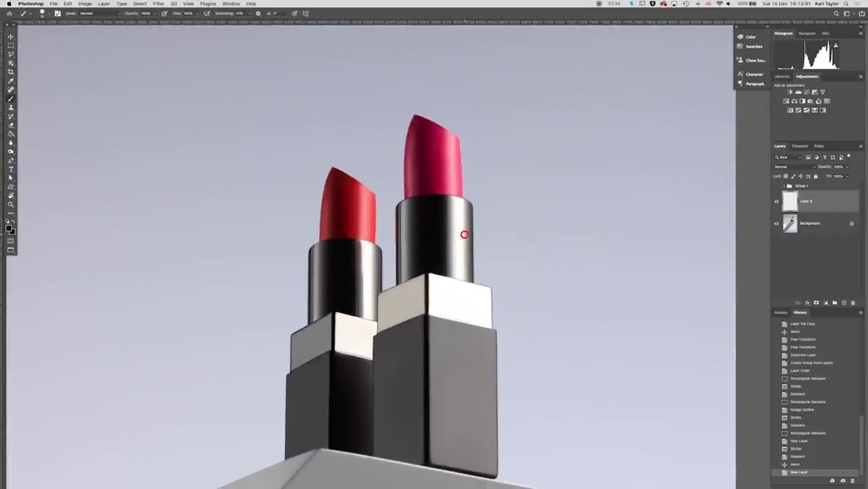Toggle lock position icon
The height and width of the screenshot is (489, 868).
tap(801, 176)
